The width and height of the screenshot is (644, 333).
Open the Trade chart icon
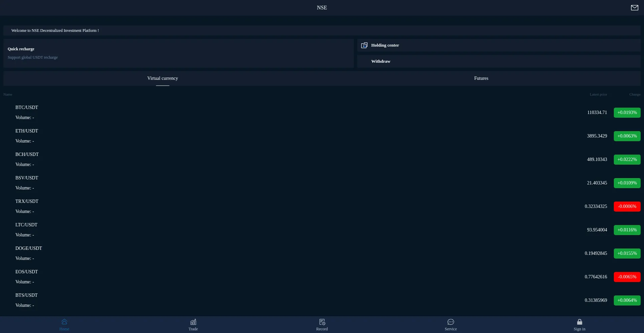point(193,322)
